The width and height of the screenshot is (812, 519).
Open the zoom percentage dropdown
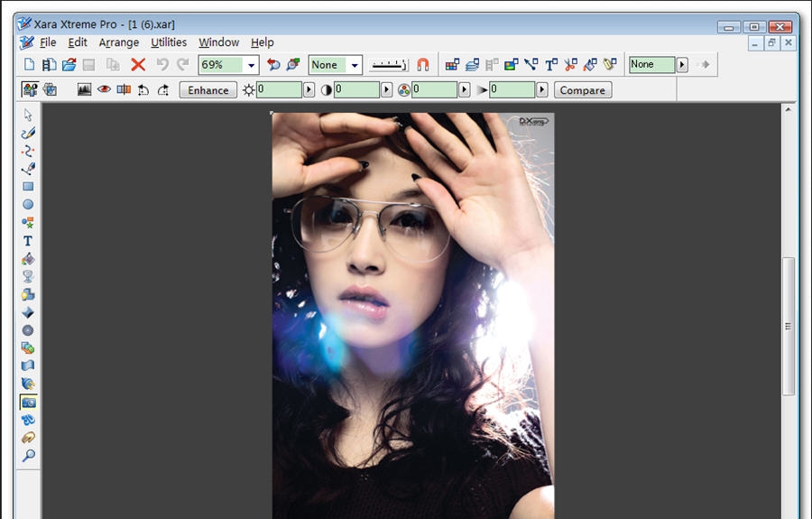click(x=251, y=65)
